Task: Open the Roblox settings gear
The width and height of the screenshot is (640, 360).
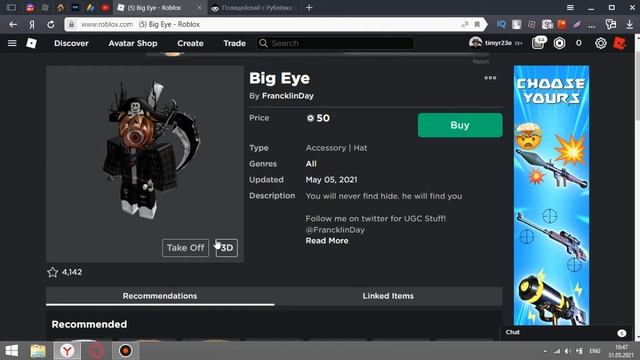Action: tap(600, 43)
